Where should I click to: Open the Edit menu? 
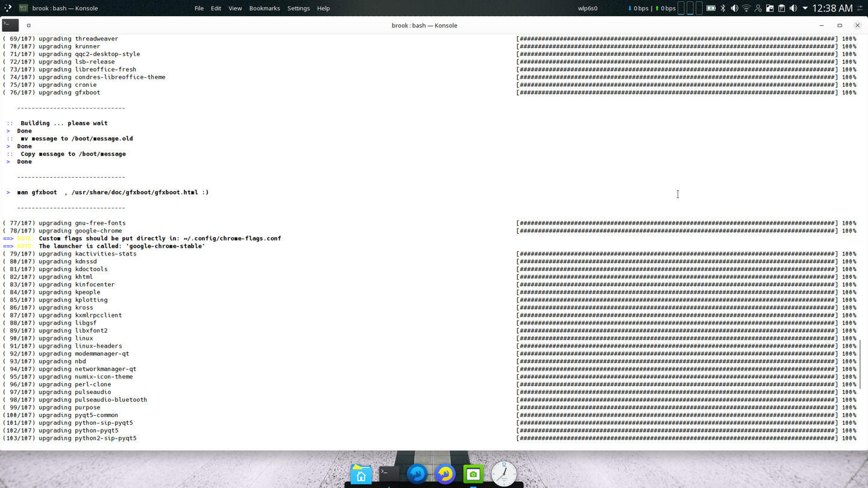216,8
